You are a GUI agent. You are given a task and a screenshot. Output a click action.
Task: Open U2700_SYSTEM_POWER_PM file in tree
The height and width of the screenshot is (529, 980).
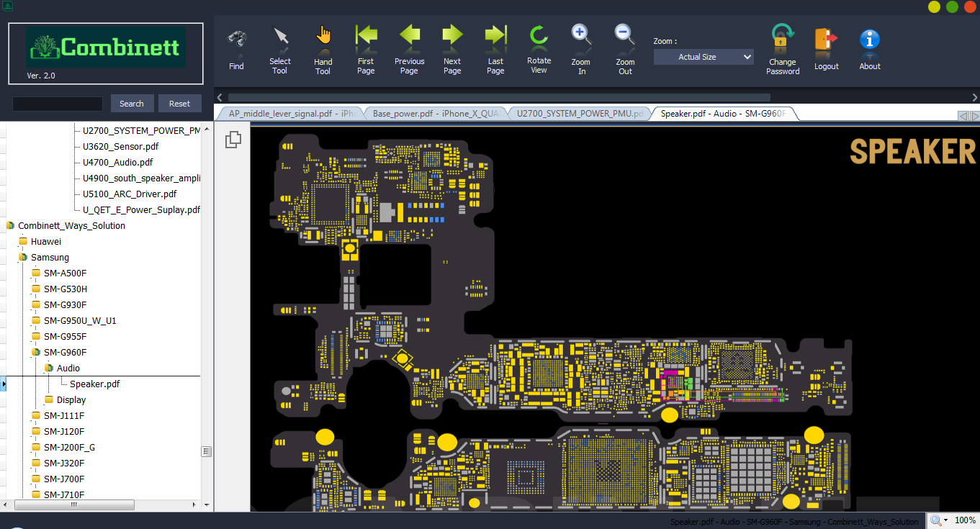(141, 131)
